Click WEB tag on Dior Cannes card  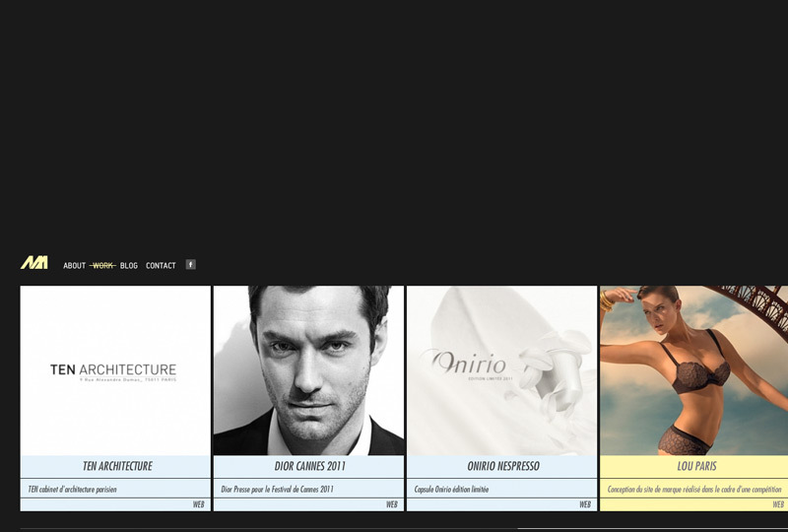click(392, 504)
